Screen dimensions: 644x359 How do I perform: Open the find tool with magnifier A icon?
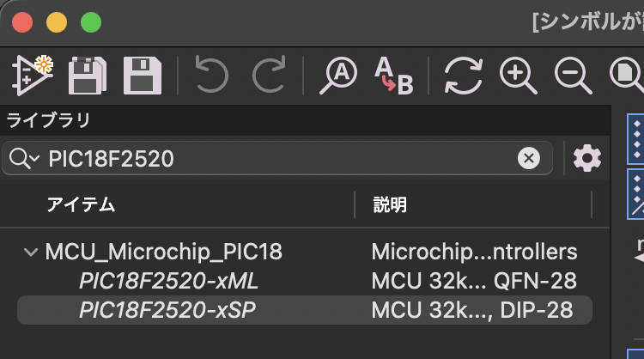[x=338, y=76]
